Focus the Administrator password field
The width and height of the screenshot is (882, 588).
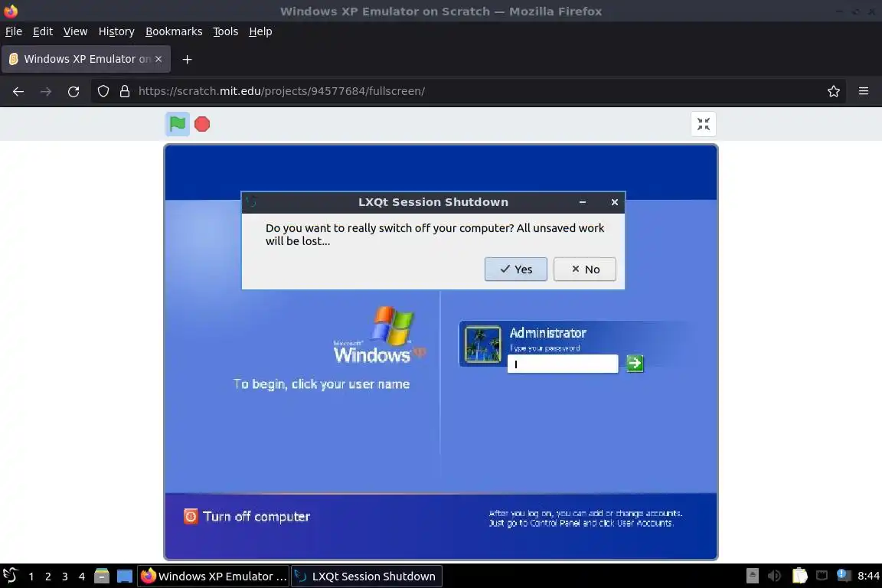[563, 364]
